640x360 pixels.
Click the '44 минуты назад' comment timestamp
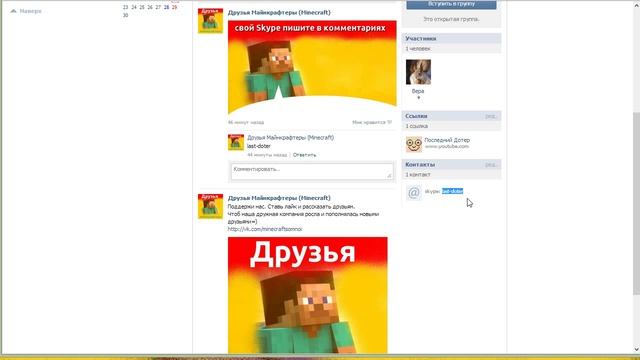click(x=267, y=155)
